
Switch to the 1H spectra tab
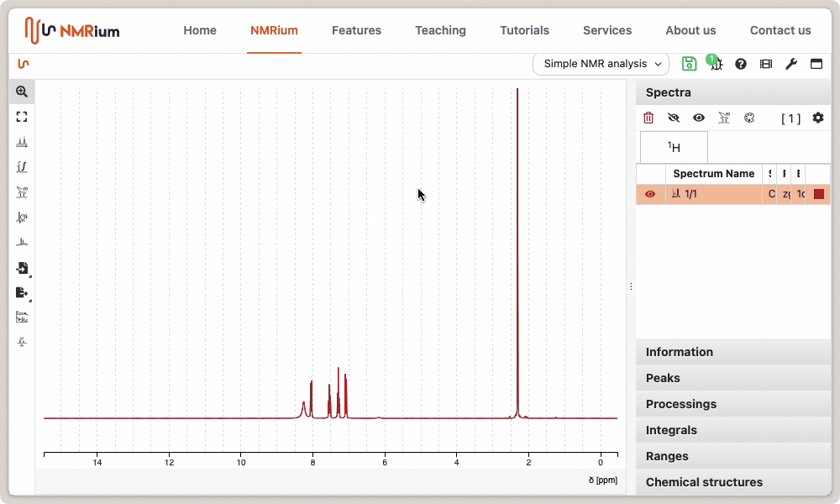pos(674,147)
